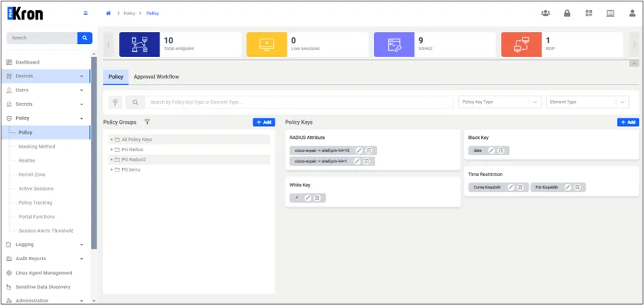This screenshot has width=644, height=305.
Task: Open Linux Agent Management
Action: [45, 273]
